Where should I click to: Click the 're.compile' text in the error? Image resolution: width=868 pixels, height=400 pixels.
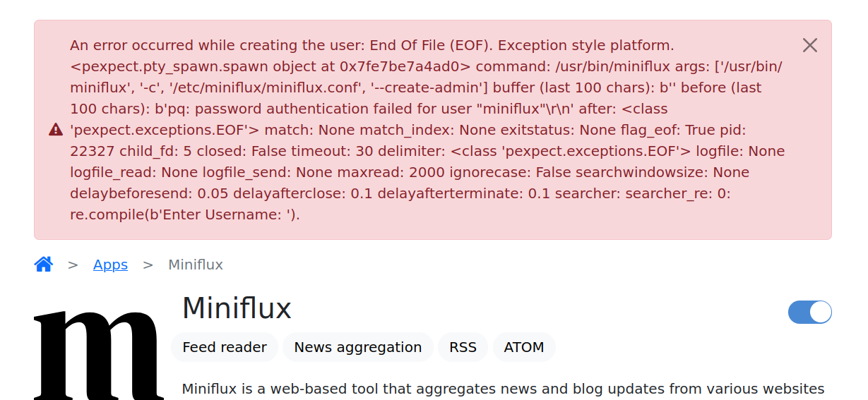click(x=106, y=214)
